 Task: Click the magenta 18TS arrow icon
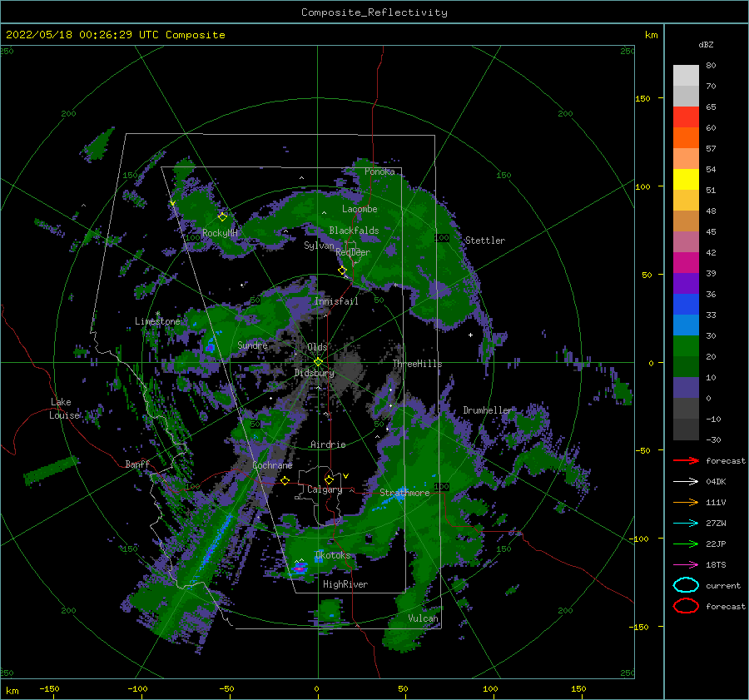(x=686, y=565)
